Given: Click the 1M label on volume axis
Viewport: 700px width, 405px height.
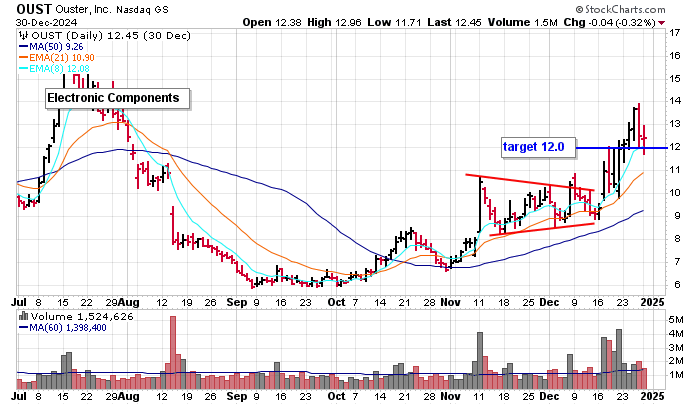Looking at the screenshot, I should 676,375.
